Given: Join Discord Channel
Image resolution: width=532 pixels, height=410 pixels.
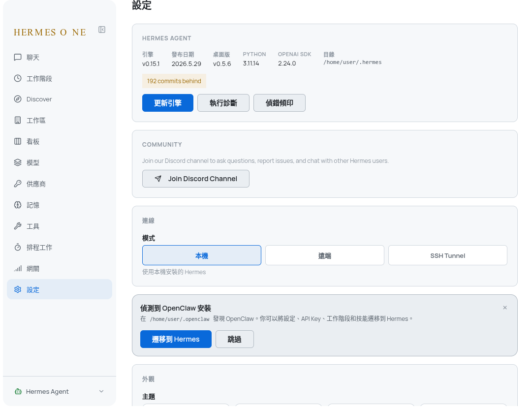Looking at the screenshot, I should point(196,179).
